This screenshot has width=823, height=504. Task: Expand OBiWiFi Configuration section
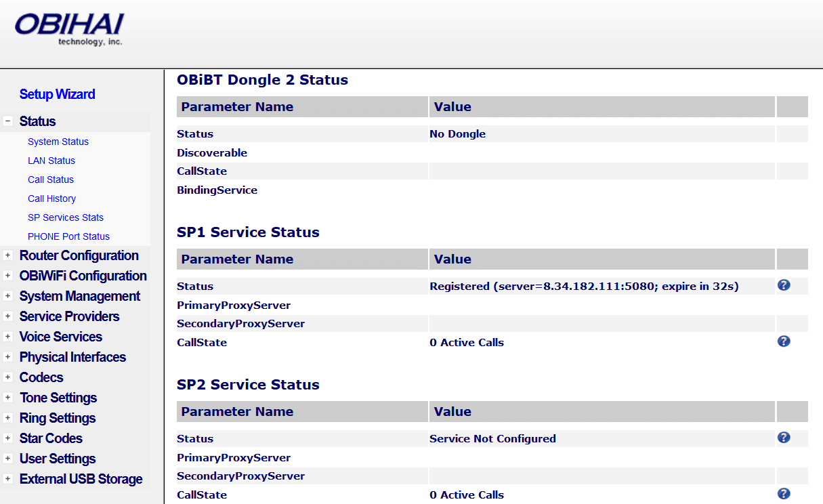pos(8,276)
